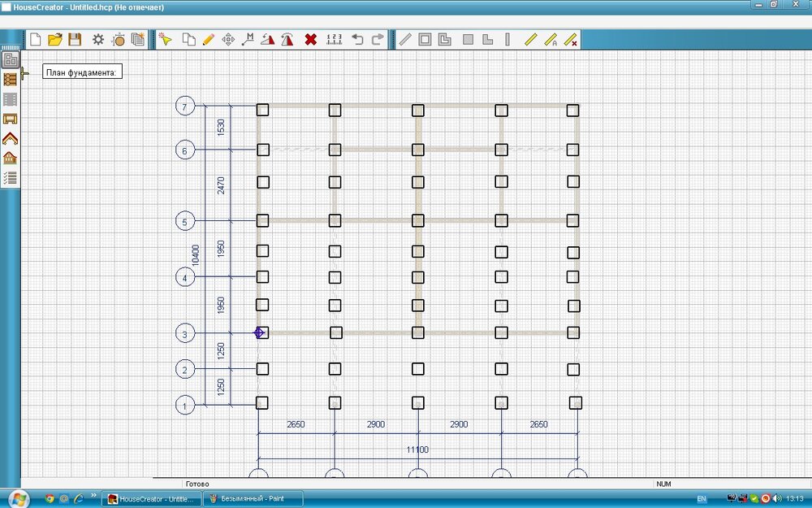Viewport: 812px width, 508px height.
Task: Click the 123 numbering icon
Action: 335,39
